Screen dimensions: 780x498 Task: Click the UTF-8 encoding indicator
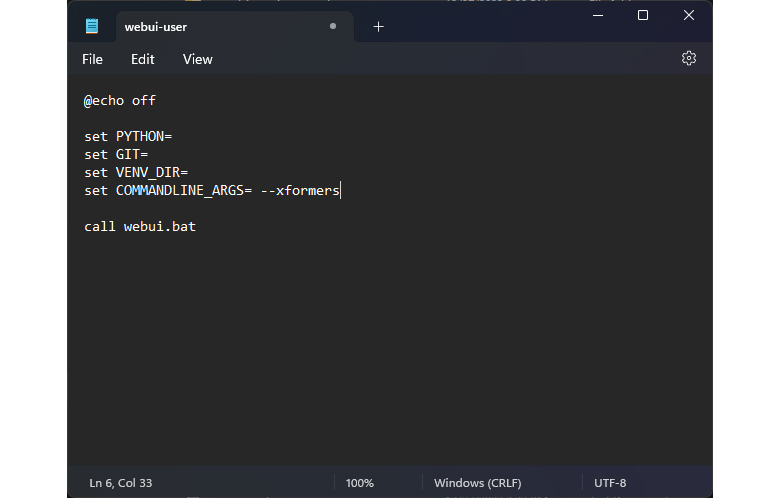pyautogui.click(x=610, y=483)
